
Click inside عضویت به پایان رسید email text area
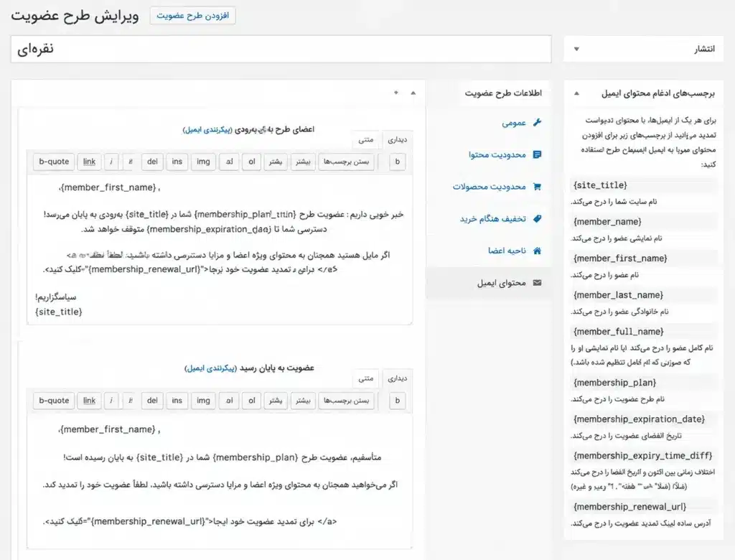pyautogui.click(x=220, y=481)
